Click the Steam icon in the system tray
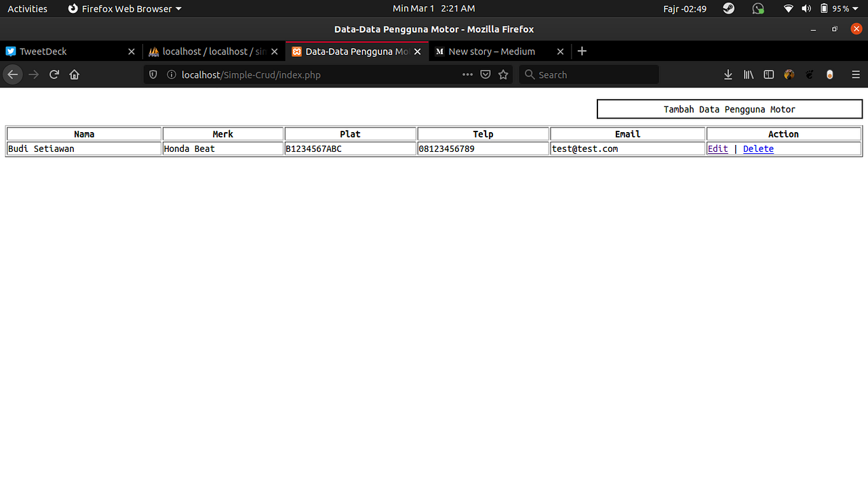This screenshot has width=868, height=488. [728, 9]
